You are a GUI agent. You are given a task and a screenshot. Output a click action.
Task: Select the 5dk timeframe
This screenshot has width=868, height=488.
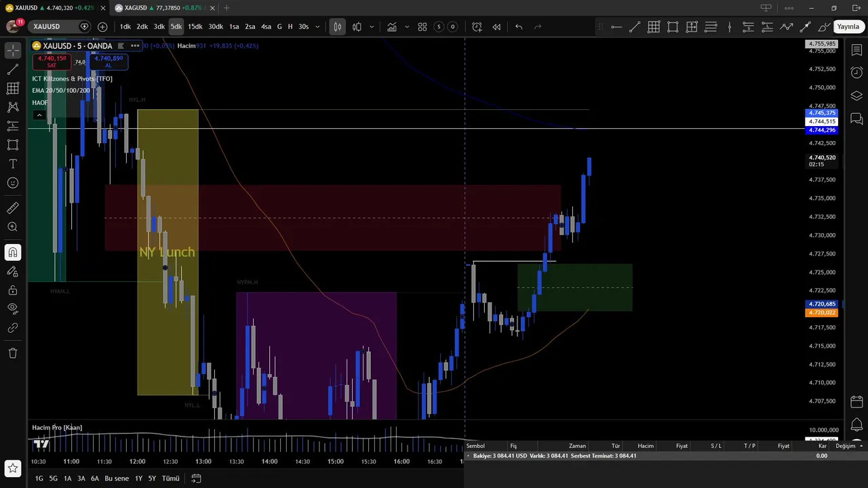(x=176, y=26)
